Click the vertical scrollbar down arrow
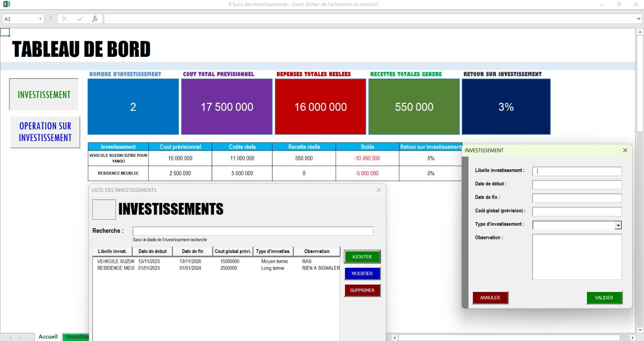Viewport: 644px width, 341px height. pyautogui.click(x=640, y=330)
